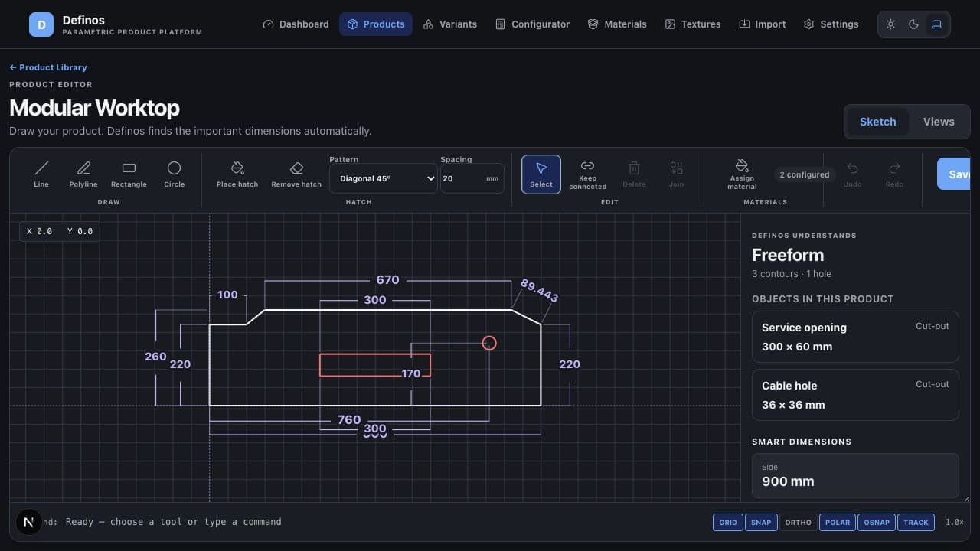Click the Redo button

click(x=894, y=174)
